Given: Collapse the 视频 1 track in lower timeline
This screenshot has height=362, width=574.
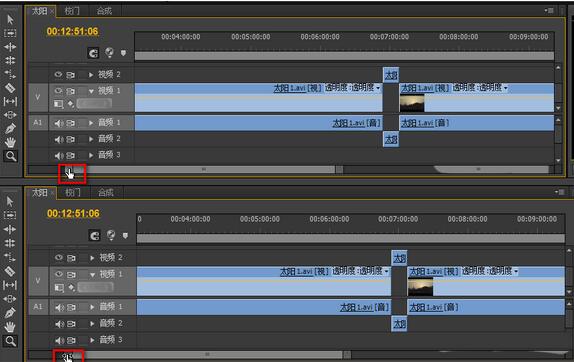Looking at the screenshot, I should [92, 274].
